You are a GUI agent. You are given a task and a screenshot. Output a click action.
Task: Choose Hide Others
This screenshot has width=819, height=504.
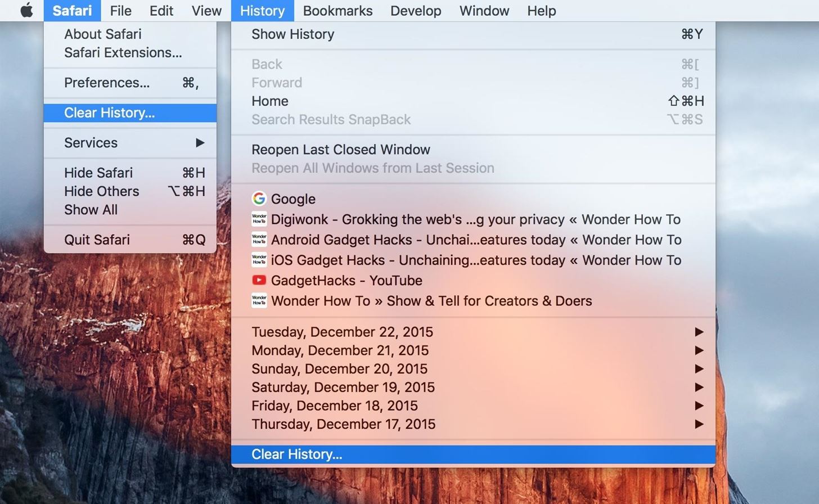click(x=130, y=191)
